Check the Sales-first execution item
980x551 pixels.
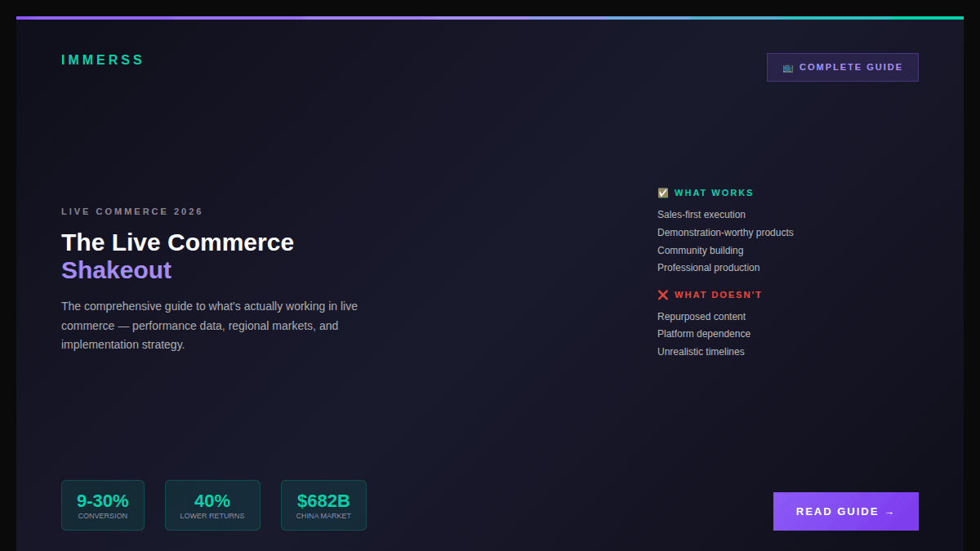[x=702, y=214]
